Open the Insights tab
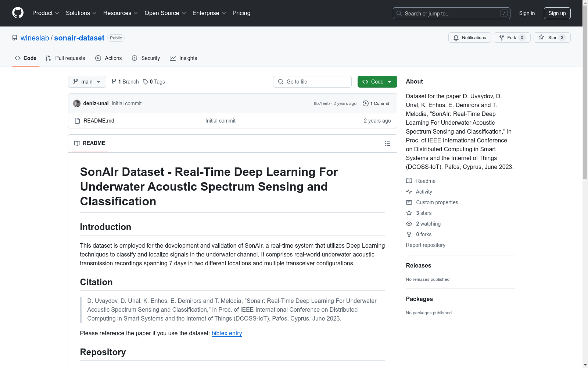The image size is (588, 368). (x=183, y=58)
